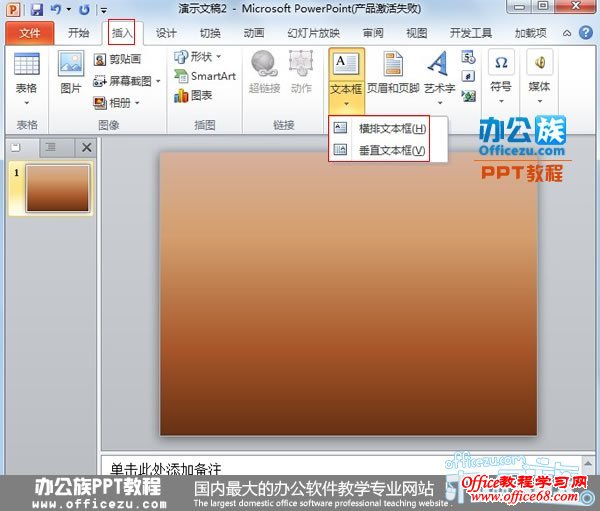Select slide 1 thumbnail in the panel
Image resolution: width=600 pixels, height=511 pixels.
tap(58, 188)
